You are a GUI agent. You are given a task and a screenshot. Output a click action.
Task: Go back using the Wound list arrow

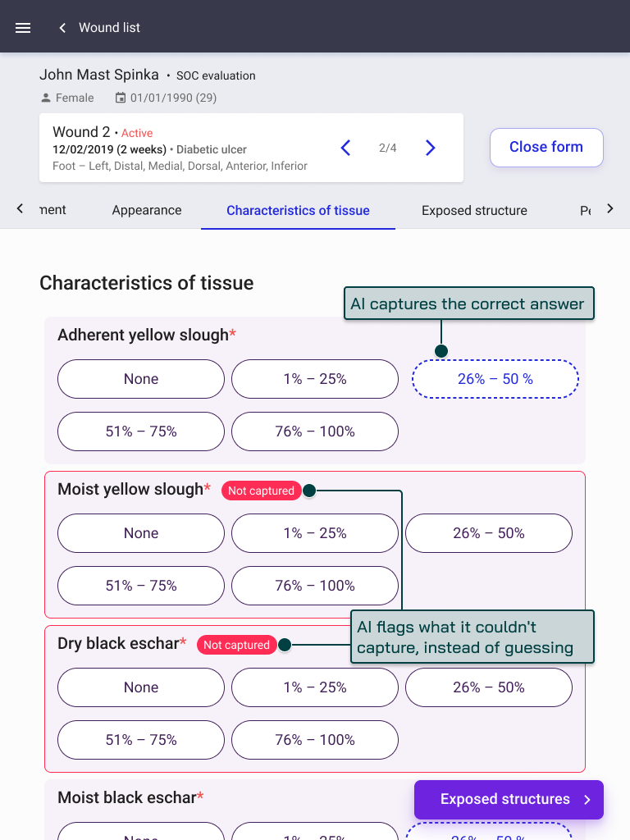62,28
